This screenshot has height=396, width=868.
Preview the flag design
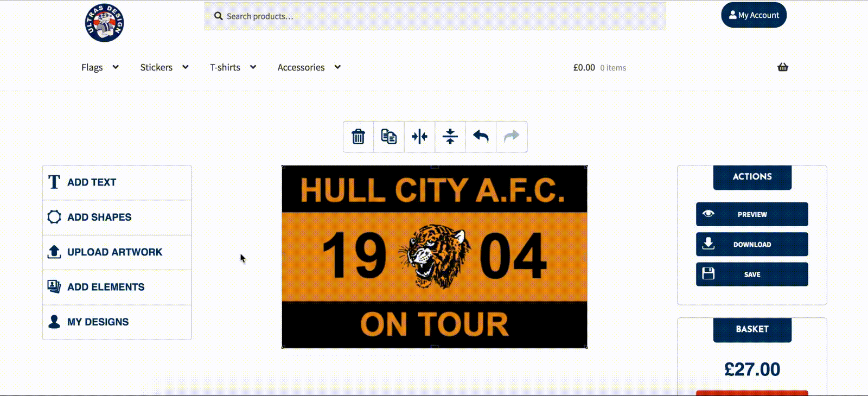[x=752, y=214]
